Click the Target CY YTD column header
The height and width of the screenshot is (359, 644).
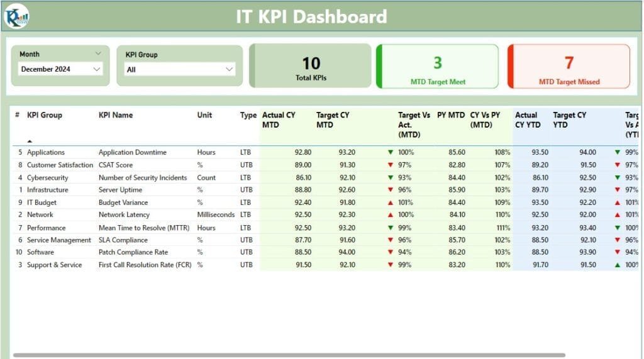click(x=569, y=120)
